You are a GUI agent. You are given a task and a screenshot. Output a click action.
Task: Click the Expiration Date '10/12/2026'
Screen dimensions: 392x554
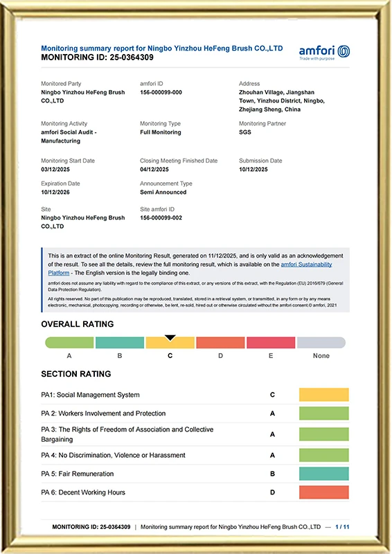point(55,193)
